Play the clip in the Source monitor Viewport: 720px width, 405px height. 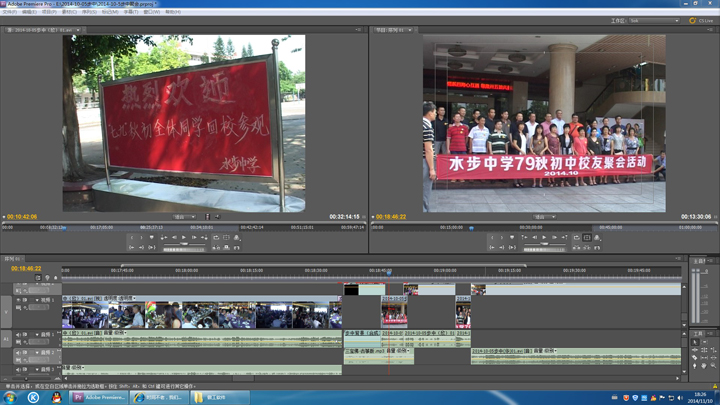[x=183, y=238]
